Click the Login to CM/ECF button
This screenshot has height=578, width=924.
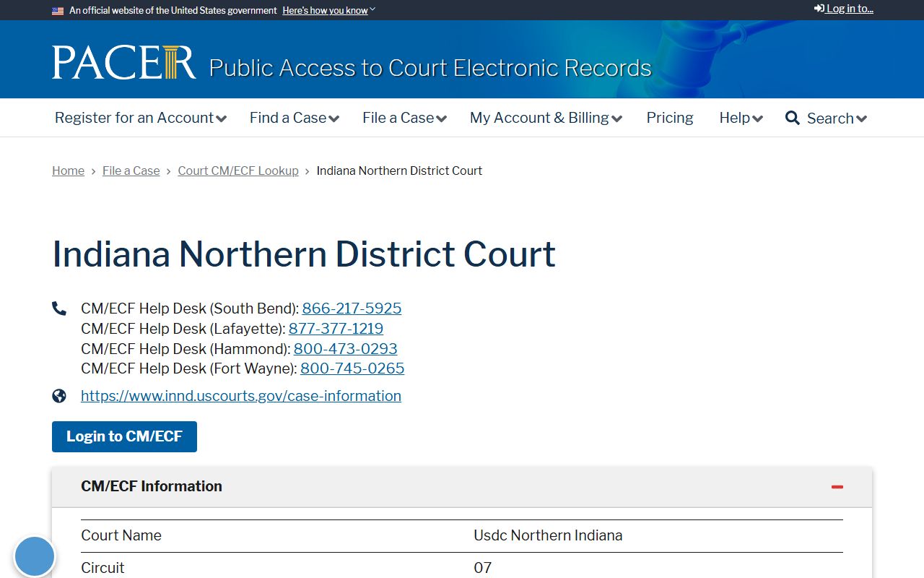pyautogui.click(x=124, y=436)
